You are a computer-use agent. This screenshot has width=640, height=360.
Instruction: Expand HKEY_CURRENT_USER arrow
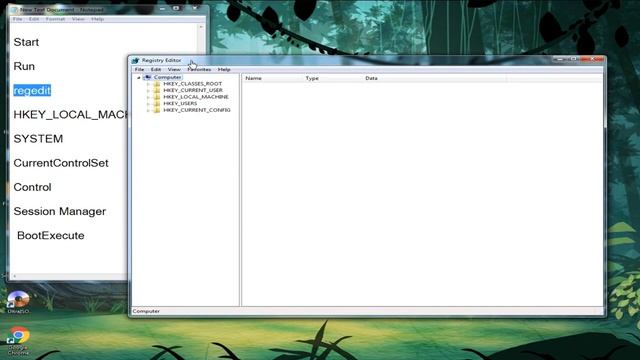pyautogui.click(x=148, y=90)
